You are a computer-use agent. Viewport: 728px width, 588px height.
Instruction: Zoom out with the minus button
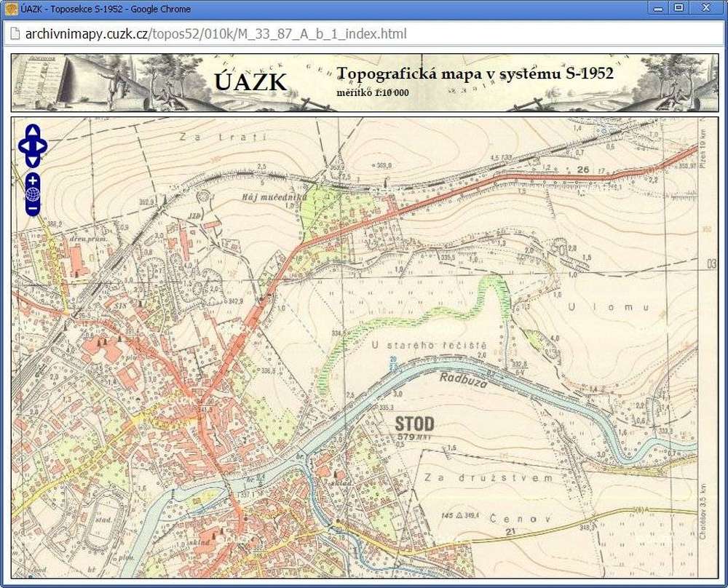(x=33, y=209)
